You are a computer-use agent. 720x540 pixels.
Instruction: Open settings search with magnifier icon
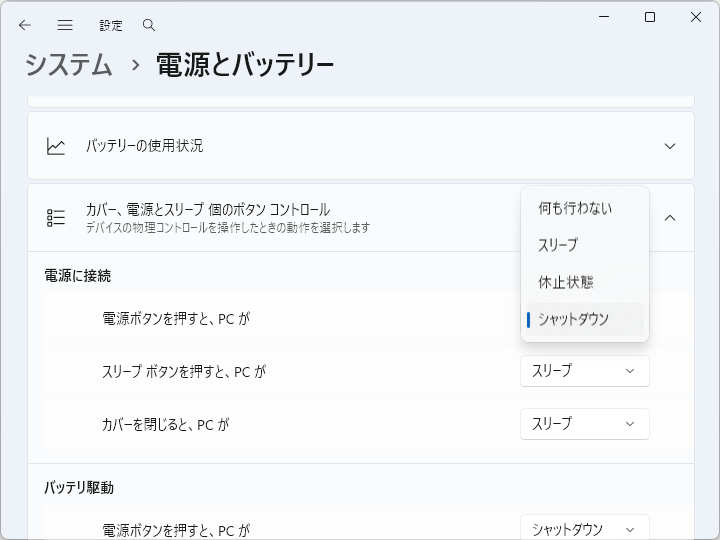(149, 25)
